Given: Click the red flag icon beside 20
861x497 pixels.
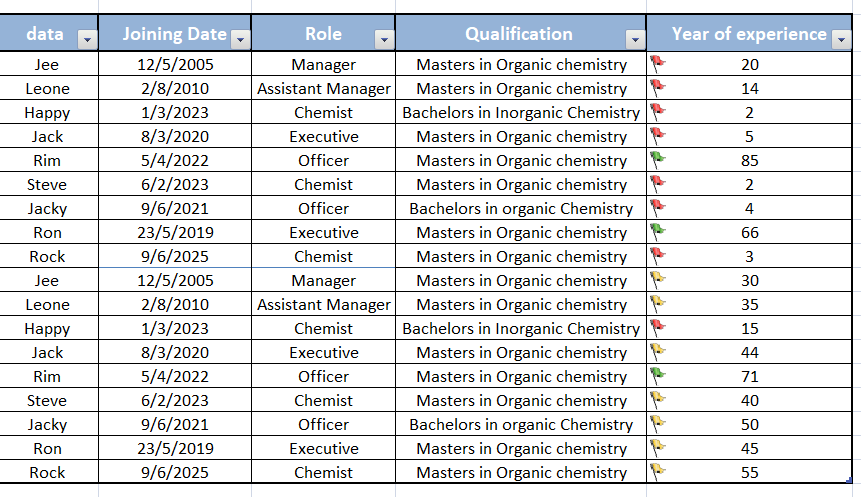Looking at the screenshot, I should [x=657, y=64].
